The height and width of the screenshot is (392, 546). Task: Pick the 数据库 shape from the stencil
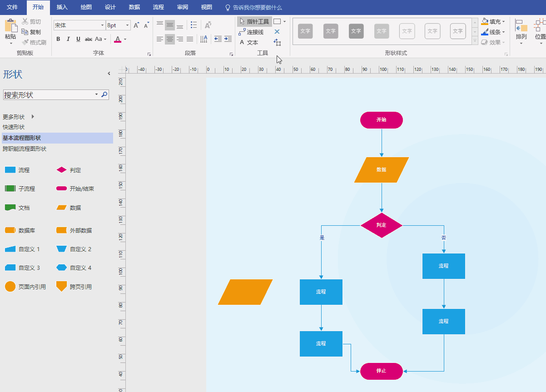10,230
